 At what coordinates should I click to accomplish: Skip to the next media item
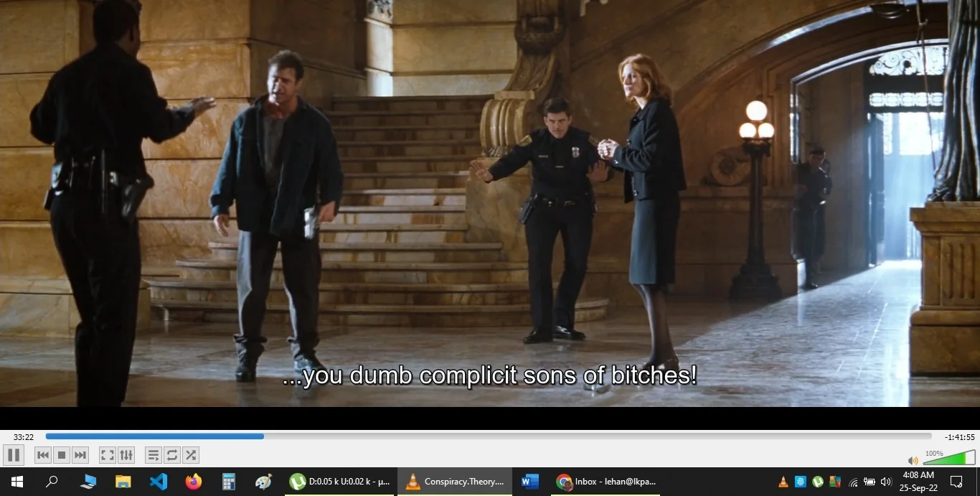click(x=80, y=455)
